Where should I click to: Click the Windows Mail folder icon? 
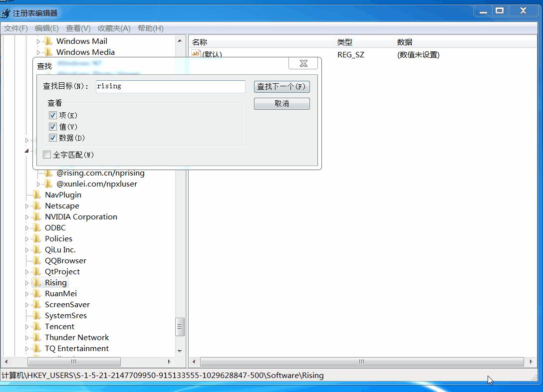coord(48,41)
